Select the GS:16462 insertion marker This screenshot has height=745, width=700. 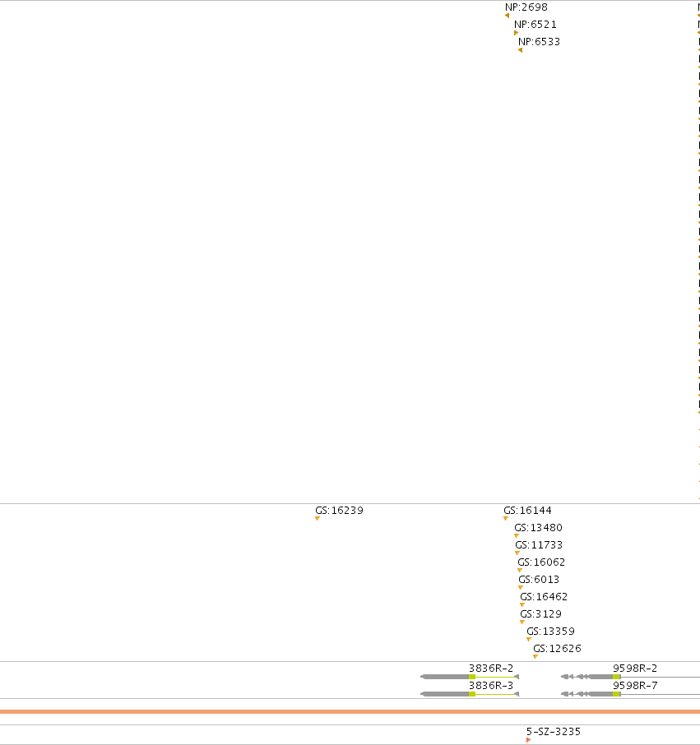coord(522,605)
